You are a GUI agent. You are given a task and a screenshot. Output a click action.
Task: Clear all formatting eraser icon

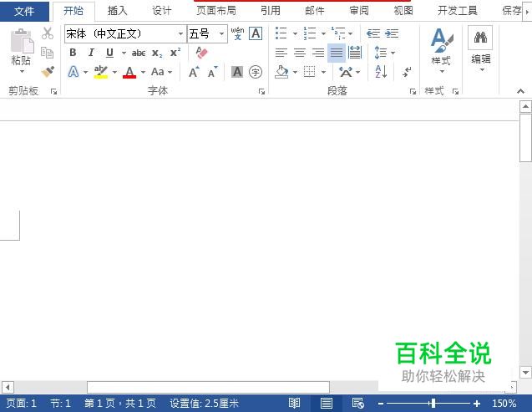tap(201, 53)
